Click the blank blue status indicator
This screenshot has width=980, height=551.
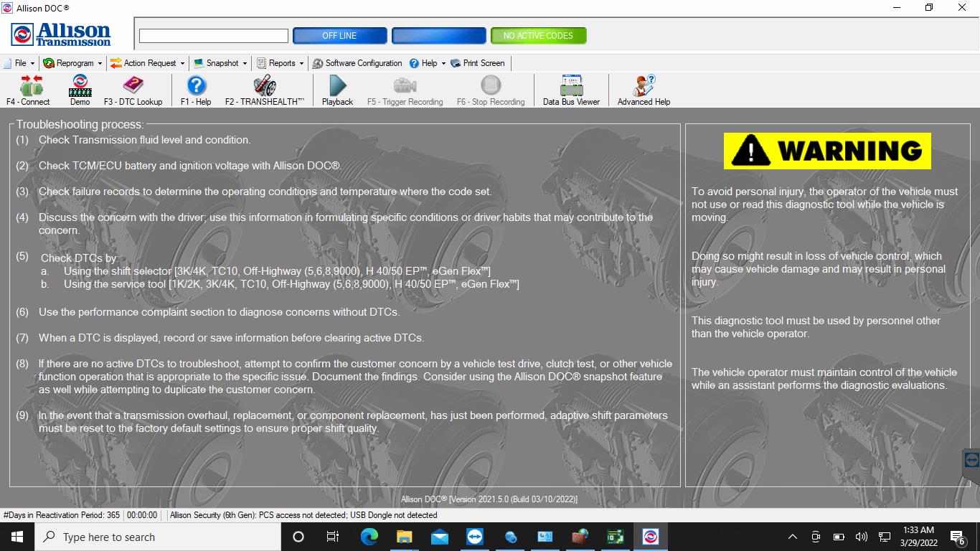tap(439, 36)
